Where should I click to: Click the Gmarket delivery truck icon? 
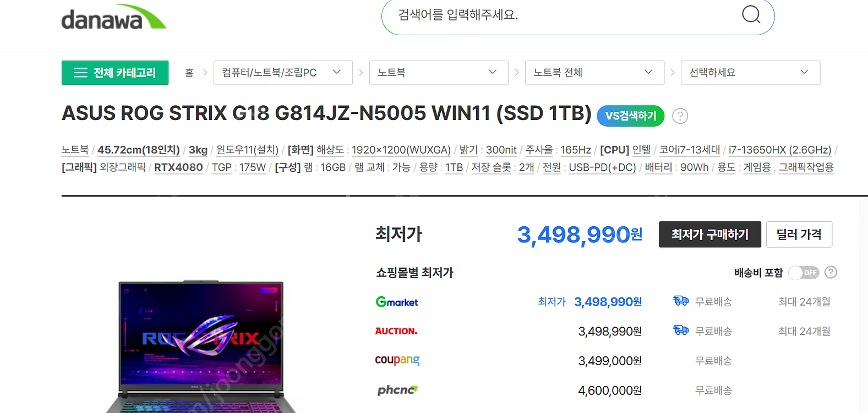[681, 301]
